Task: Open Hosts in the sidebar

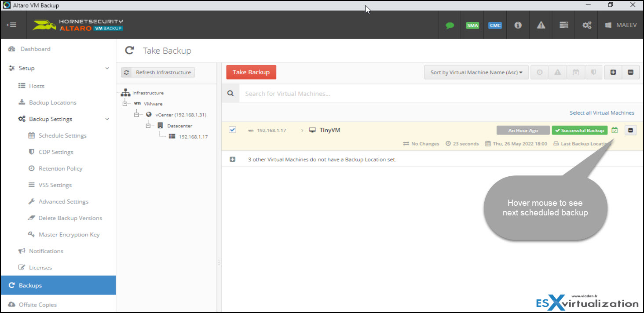Action: 37,86
